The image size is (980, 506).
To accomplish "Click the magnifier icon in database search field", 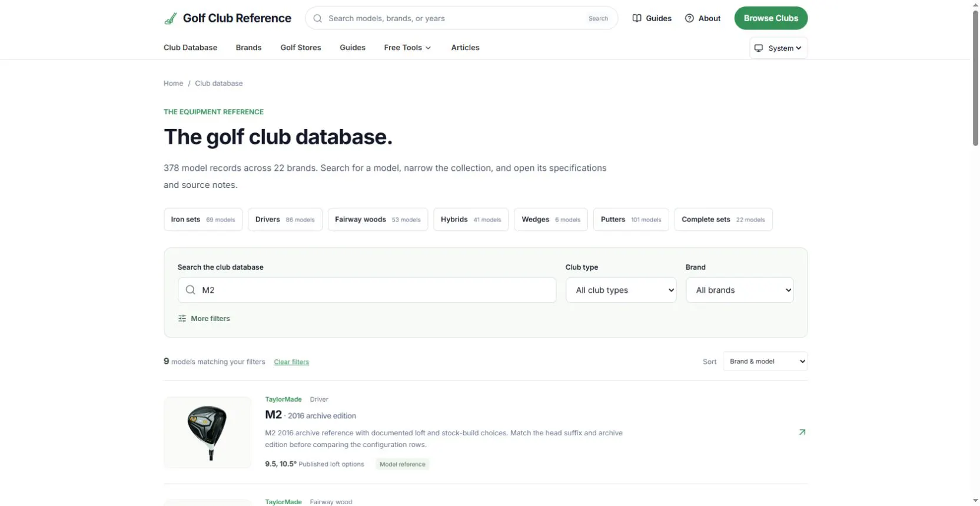I will coord(190,290).
